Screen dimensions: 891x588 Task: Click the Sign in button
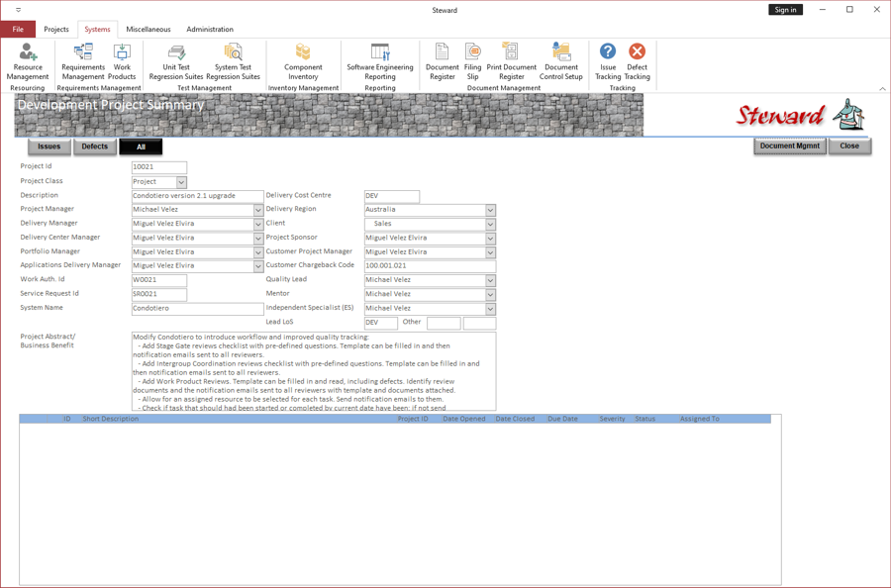tap(785, 10)
